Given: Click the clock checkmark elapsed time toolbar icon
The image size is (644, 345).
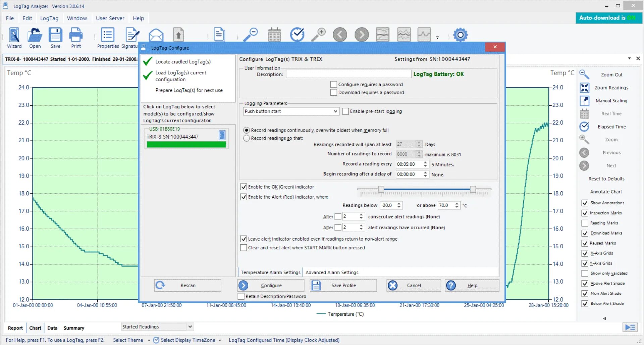Looking at the screenshot, I should tap(297, 34).
